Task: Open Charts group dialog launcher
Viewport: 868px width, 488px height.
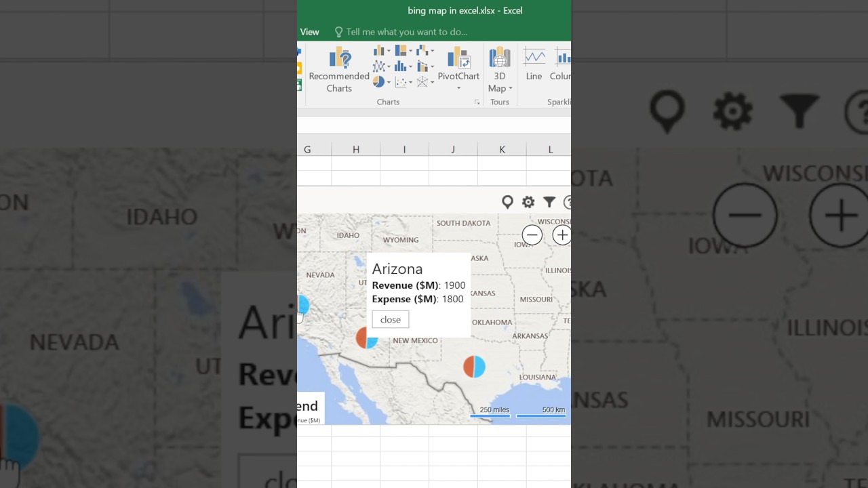Action: [x=477, y=102]
